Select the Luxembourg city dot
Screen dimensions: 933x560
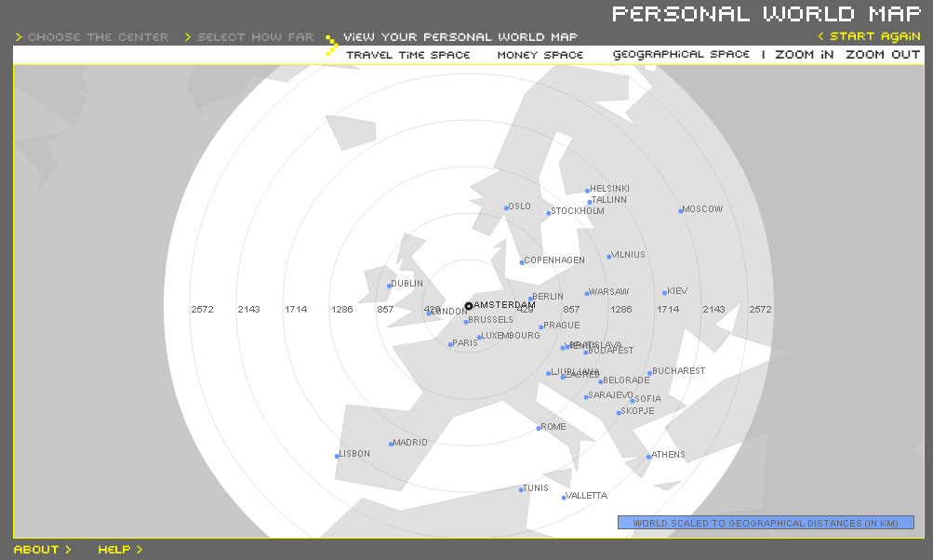click(x=479, y=338)
